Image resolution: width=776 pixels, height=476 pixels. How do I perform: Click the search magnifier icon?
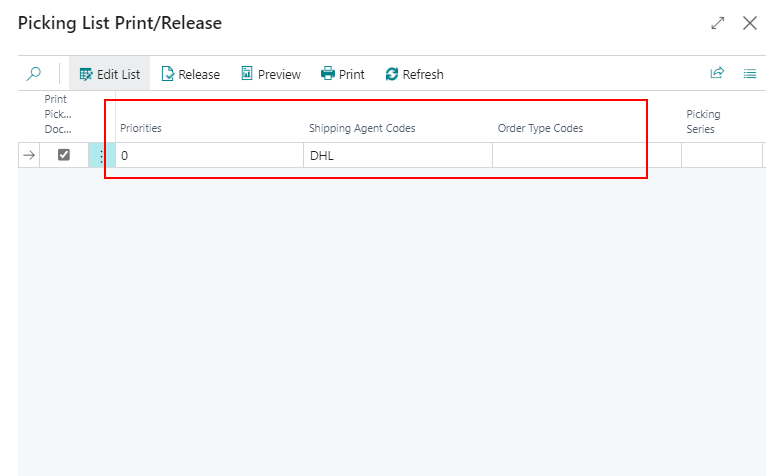click(x=34, y=74)
